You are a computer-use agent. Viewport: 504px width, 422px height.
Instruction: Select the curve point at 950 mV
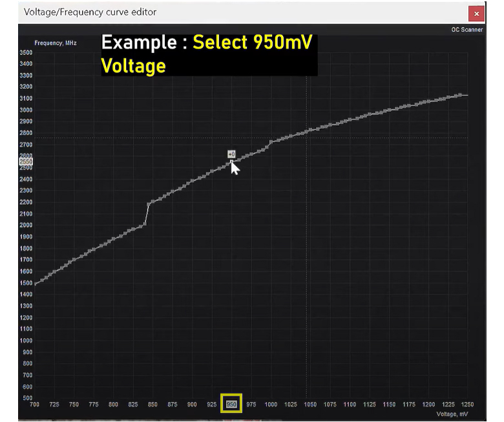[231, 162]
